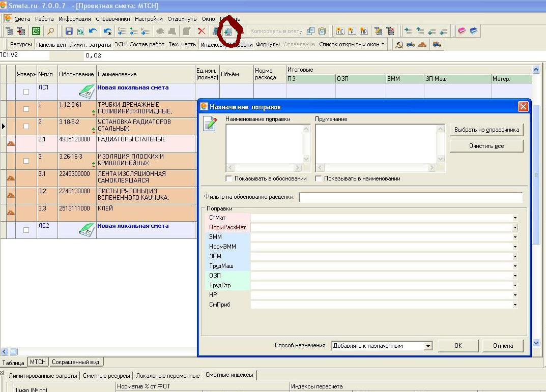
Task: Open the СтМат correction dropdown
Action: tap(515, 218)
